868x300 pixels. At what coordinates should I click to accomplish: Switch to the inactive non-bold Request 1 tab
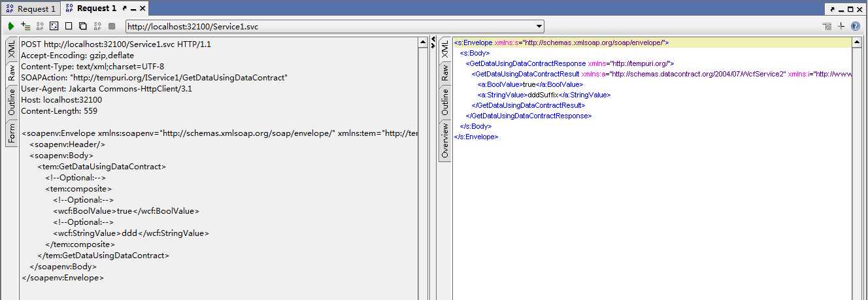[x=30, y=8]
